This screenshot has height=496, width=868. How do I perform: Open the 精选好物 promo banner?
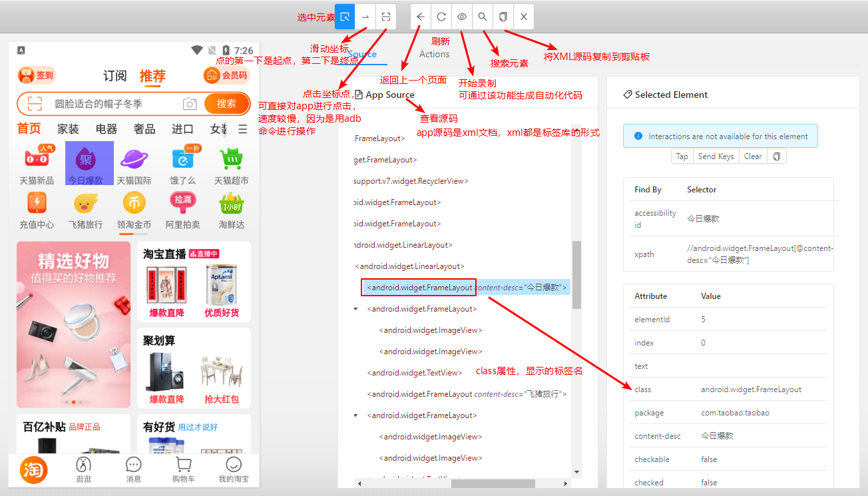[74, 324]
